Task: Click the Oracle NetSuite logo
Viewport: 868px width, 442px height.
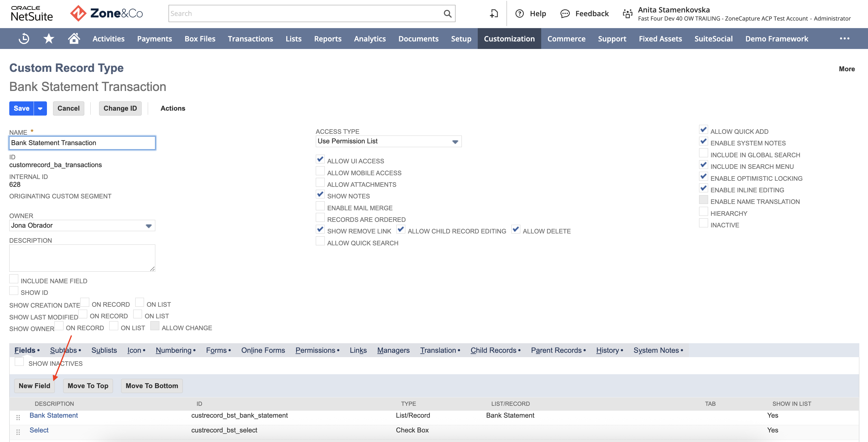Action: (x=32, y=14)
